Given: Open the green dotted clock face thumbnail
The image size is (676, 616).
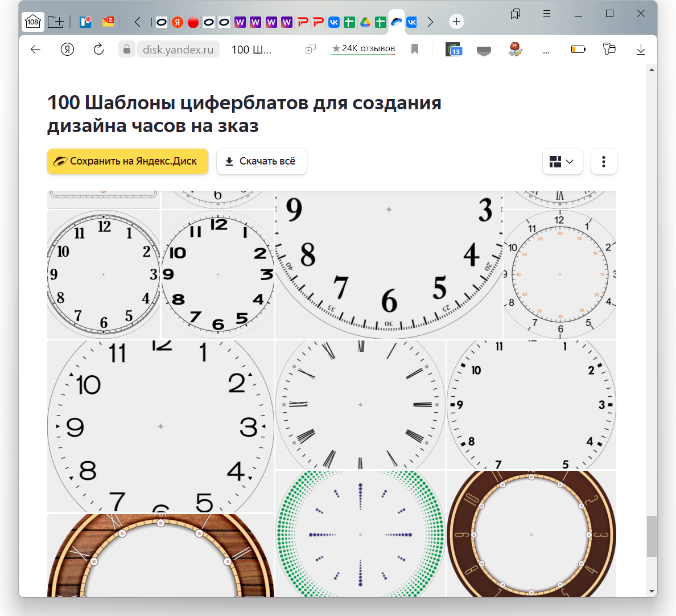Looking at the screenshot, I should click(x=360, y=534).
